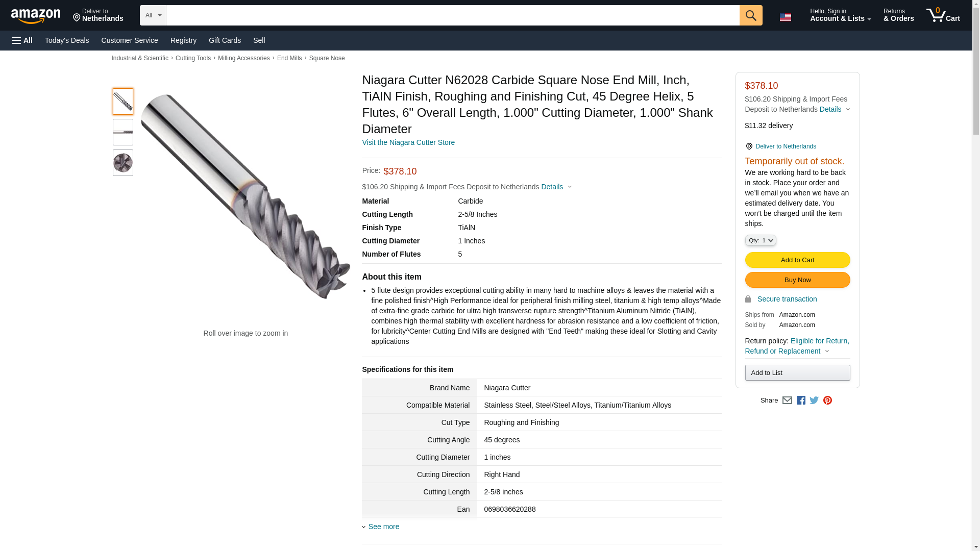Open the Add to List dropdown
This screenshot has height=551, width=980.
[x=797, y=373]
